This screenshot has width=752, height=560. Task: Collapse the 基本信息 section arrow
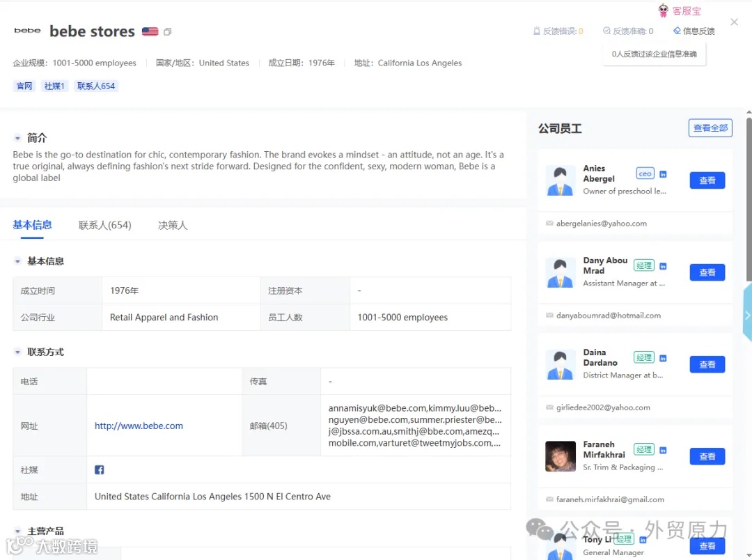click(17, 261)
